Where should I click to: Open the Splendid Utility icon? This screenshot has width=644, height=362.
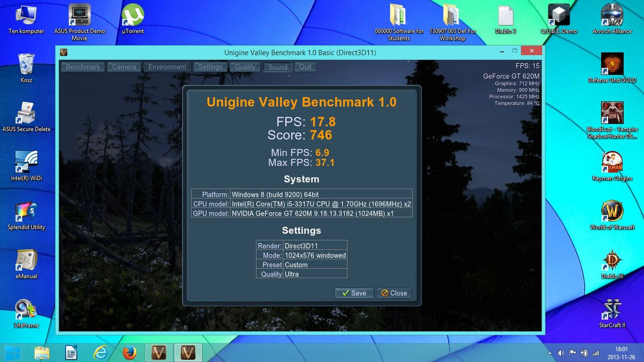pyautogui.click(x=26, y=215)
